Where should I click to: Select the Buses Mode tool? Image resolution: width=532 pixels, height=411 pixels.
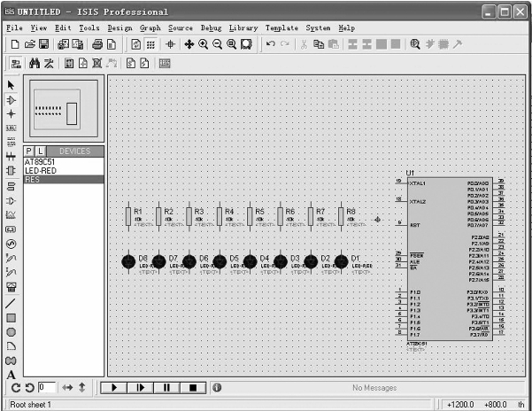click(11, 156)
